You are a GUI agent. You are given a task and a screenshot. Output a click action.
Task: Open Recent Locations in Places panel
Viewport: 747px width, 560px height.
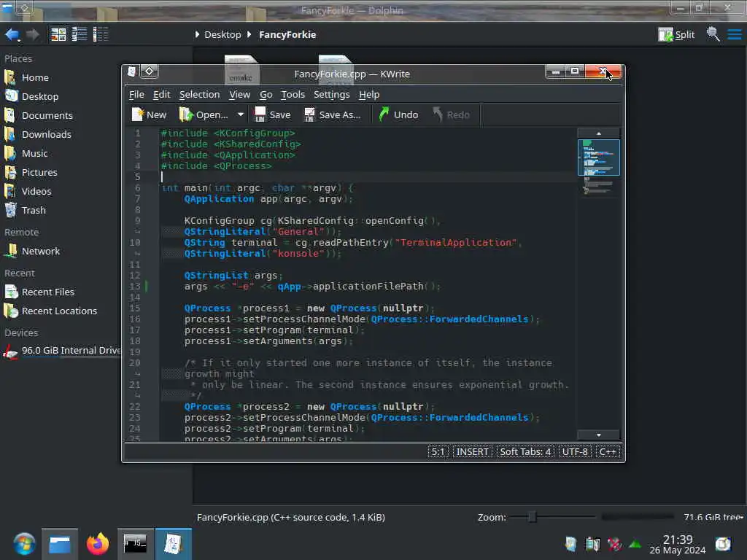pyautogui.click(x=61, y=311)
